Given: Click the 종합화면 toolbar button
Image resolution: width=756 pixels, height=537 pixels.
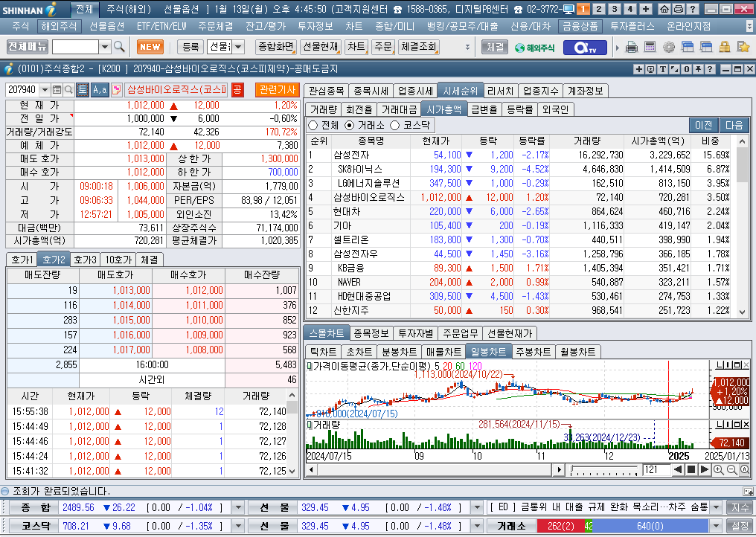Looking at the screenshot, I should [276, 47].
